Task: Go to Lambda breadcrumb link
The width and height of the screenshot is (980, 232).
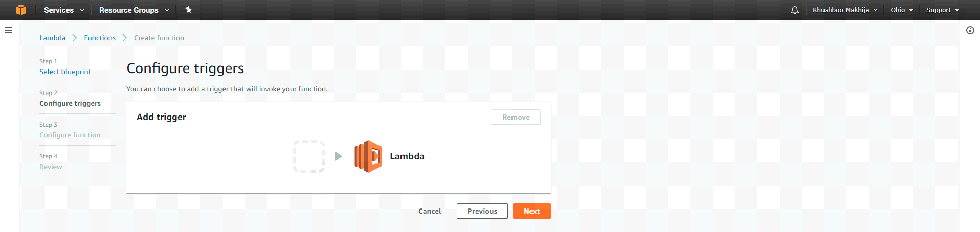Action: coord(52,38)
